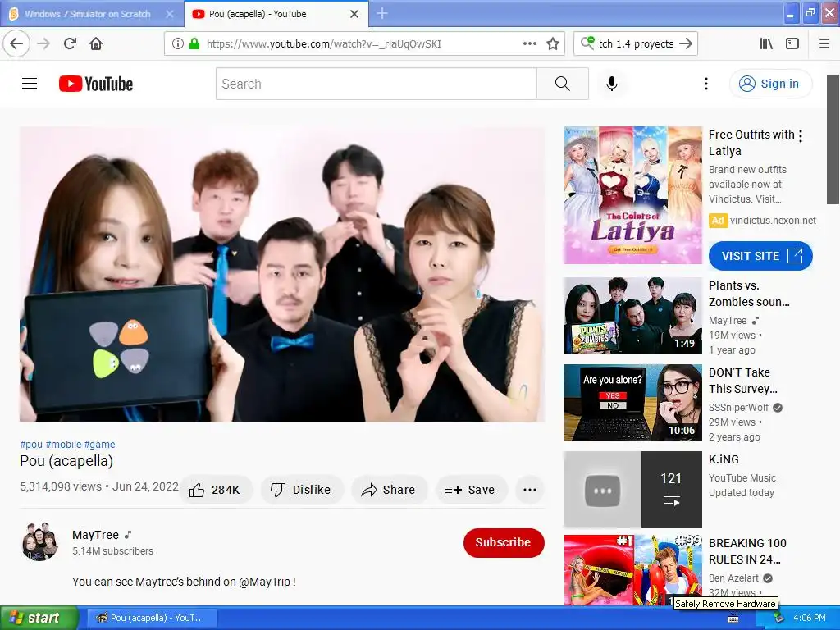Open YouTube guide hamburger menu
Image resolution: width=840 pixels, height=630 pixels.
pyautogui.click(x=30, y=84)
